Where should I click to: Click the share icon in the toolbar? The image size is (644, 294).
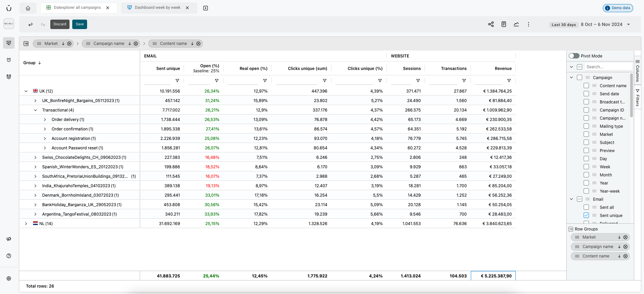[491, 24]
